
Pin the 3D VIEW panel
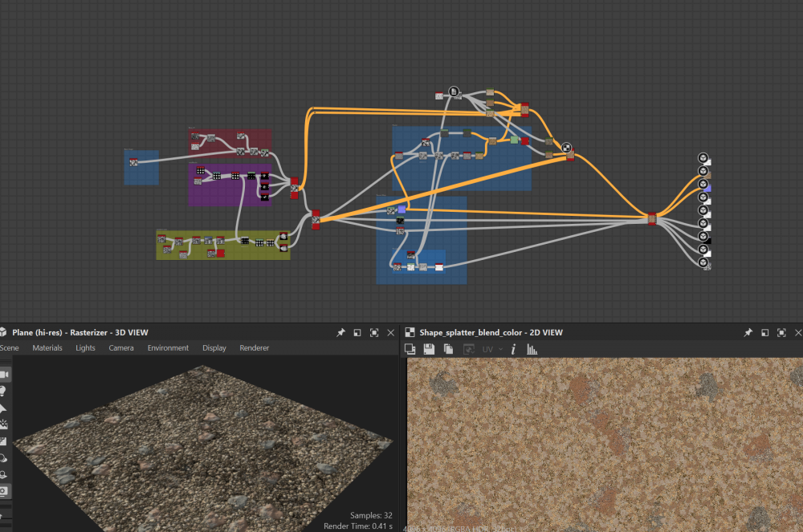(340, 332)
